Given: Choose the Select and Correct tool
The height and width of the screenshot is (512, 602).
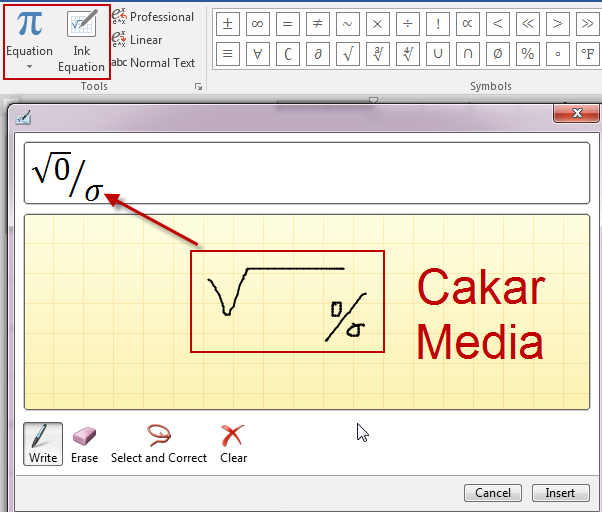Looking at the screenshot, I should [x=159, y=444].
